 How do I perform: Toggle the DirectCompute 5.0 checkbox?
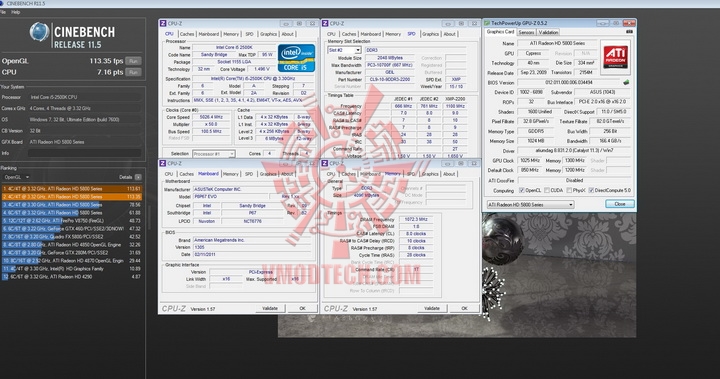click(591, 190)
